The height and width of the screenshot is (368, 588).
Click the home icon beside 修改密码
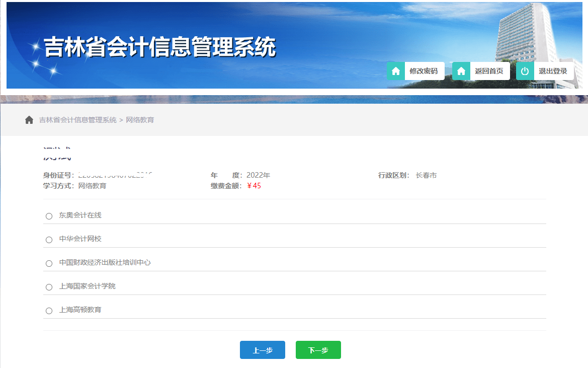click(396, 71)
